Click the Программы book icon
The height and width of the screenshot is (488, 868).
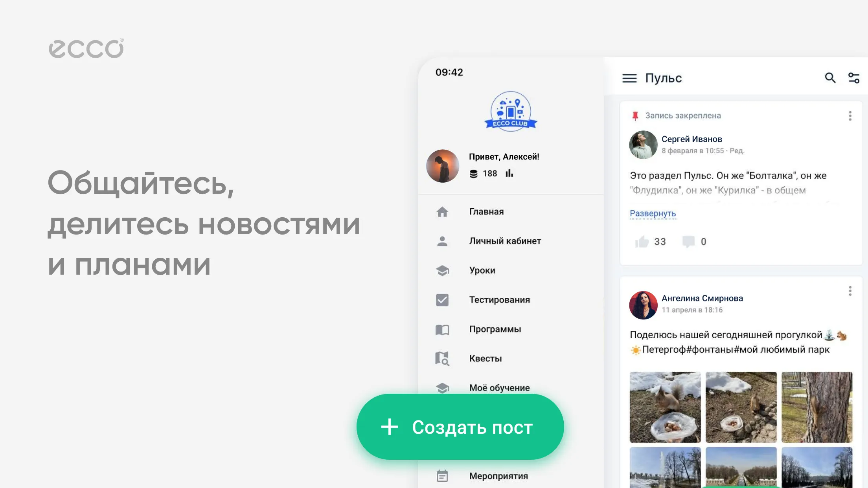[x=442, y=329]
